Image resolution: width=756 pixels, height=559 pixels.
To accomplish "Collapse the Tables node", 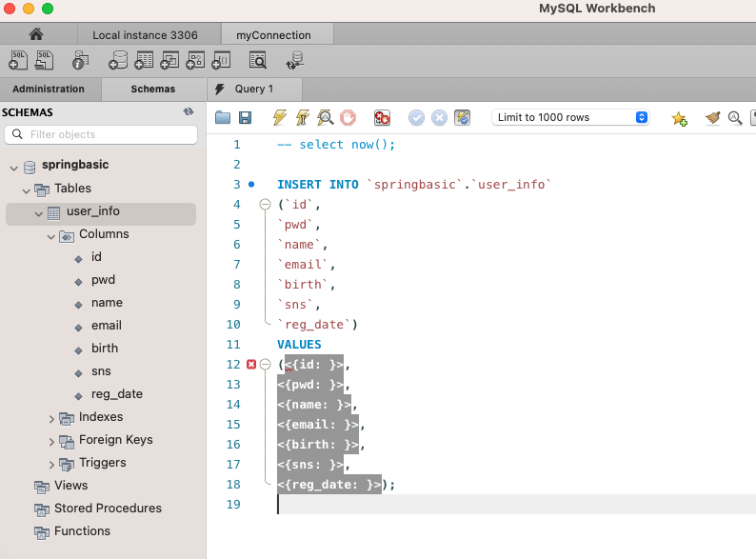I will (x=27, y=191).
